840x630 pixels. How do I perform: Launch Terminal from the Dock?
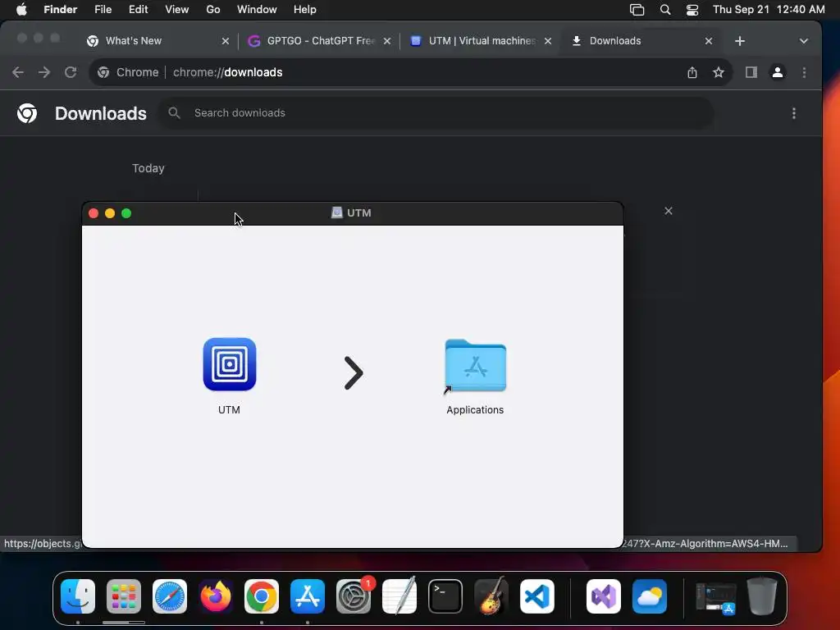tap(445, 596)
